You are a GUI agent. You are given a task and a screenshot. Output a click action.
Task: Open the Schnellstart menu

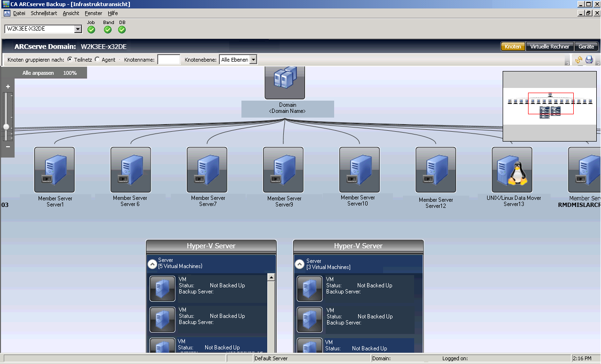click(44, 13)
